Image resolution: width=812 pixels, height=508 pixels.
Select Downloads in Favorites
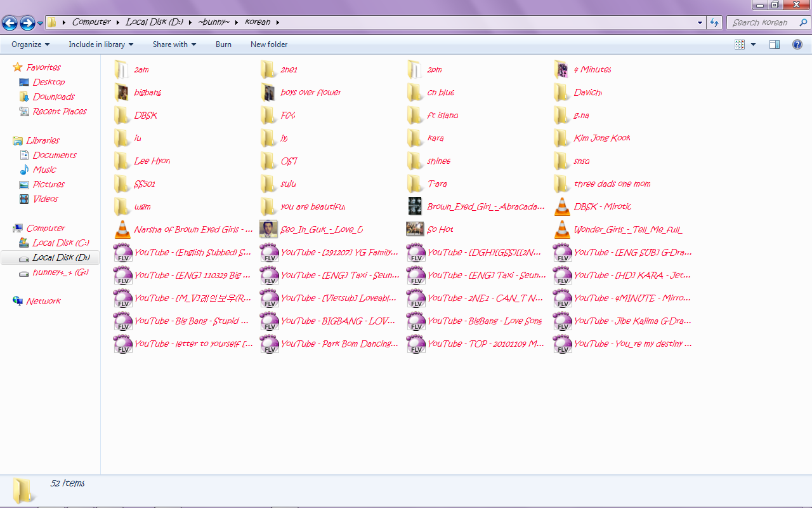54,97
